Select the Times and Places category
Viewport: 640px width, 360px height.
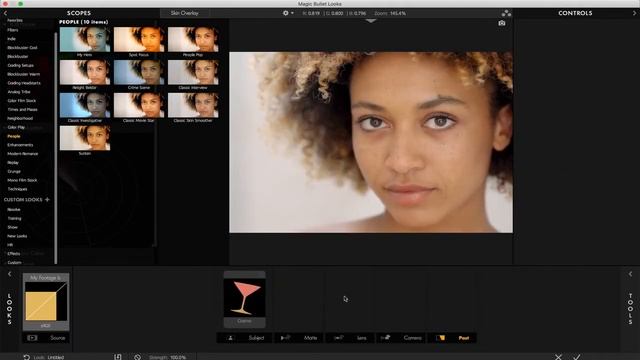(22, 109)
